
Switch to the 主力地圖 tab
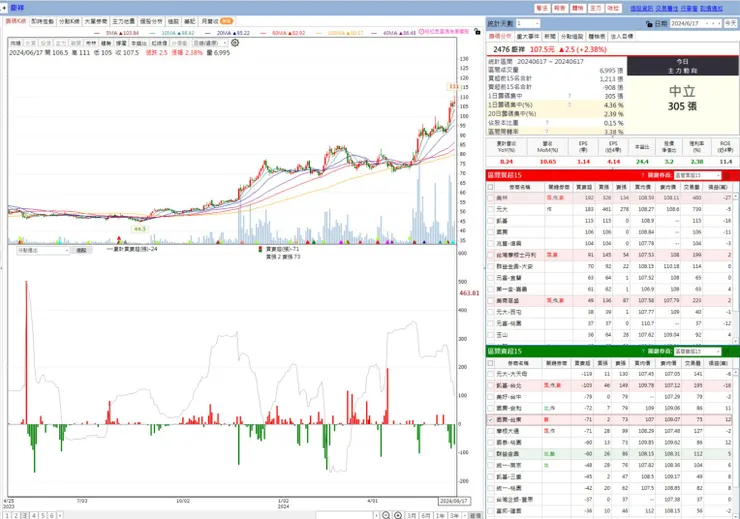point(123,21)
